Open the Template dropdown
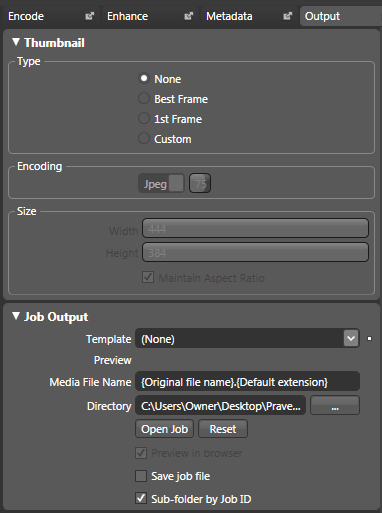This screenshot has height=513, width=382. click(x=351, y=339)
